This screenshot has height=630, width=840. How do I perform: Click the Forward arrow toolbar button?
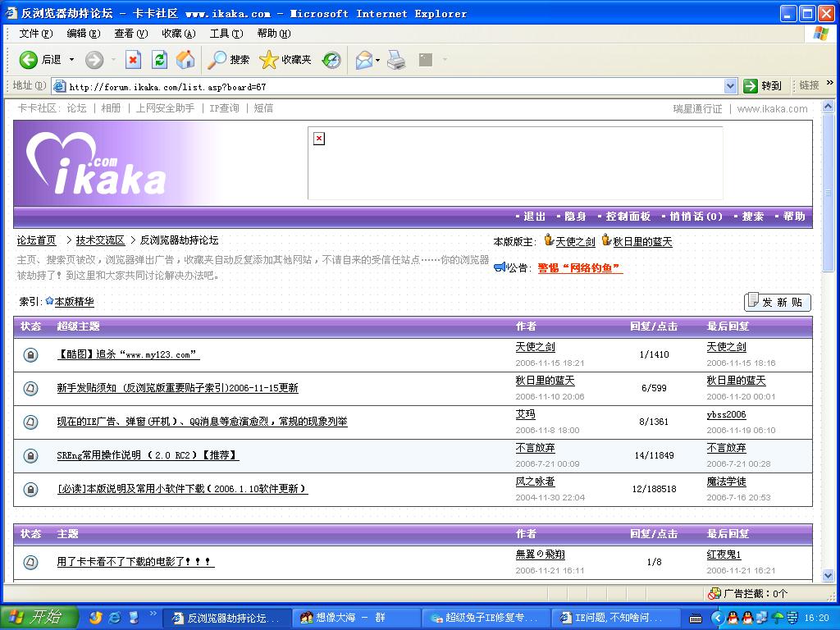(x=94, y=59)
